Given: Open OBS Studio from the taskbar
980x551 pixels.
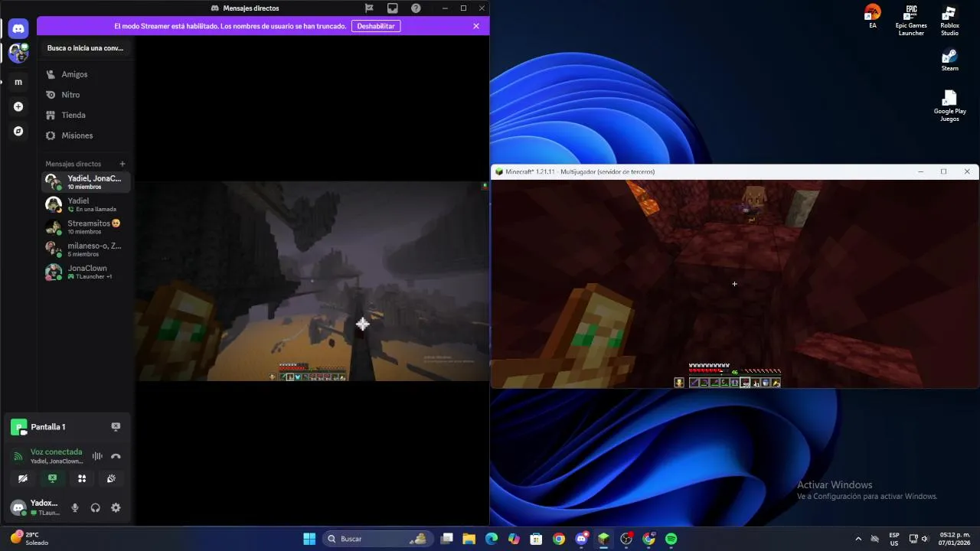Looking at the screenshot, I should [626, 539].
